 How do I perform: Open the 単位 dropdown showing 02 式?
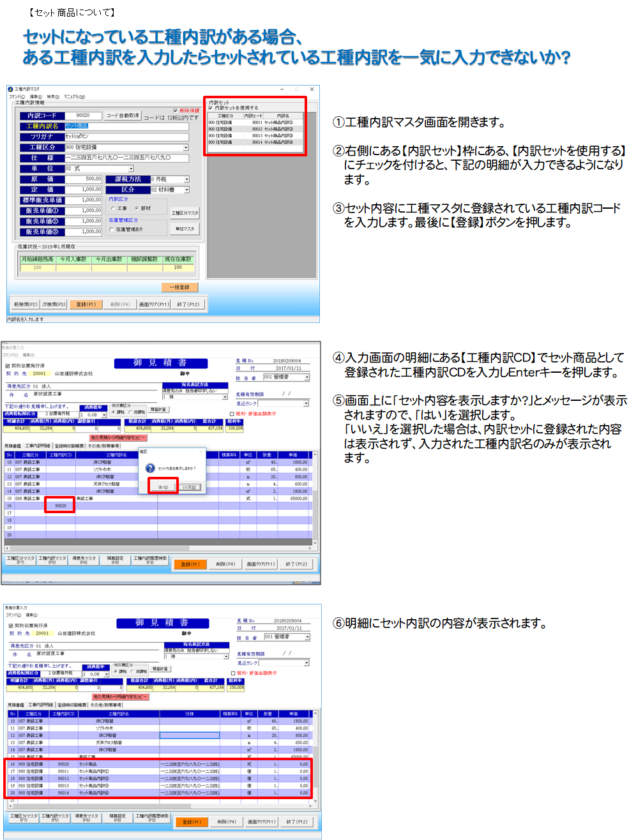click(131, 169)
